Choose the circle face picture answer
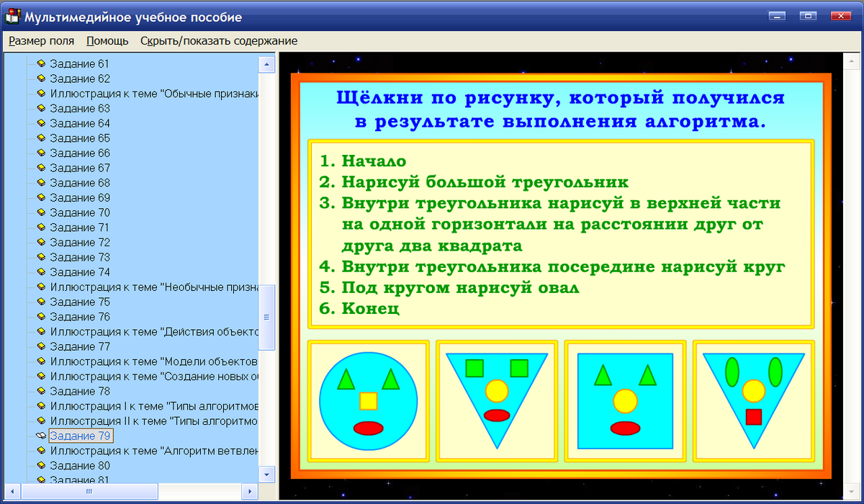This screenshot has width=864, height=504. click(x=369, y=401)
